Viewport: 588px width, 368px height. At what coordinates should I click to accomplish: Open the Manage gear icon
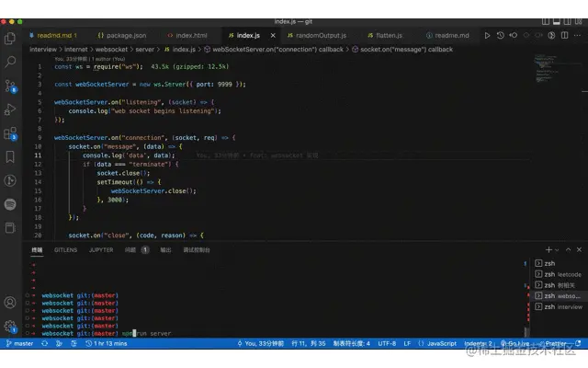click(10, 327)
